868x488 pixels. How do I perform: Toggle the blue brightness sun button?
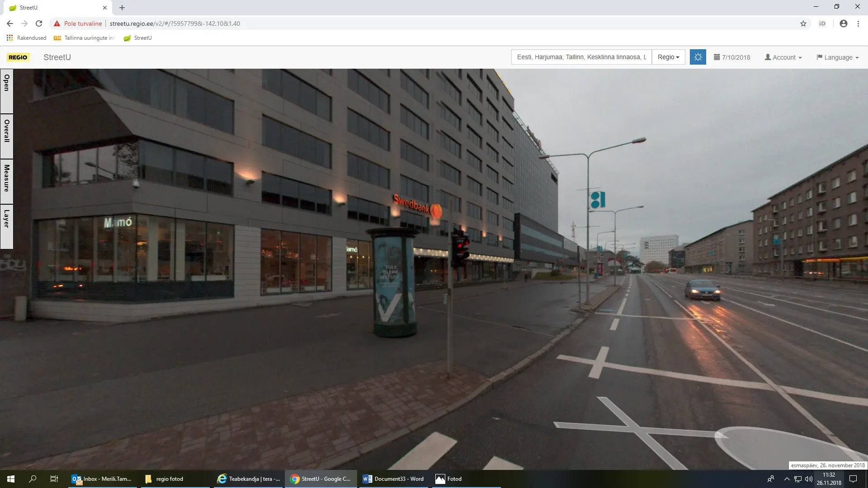click(698, 57)
